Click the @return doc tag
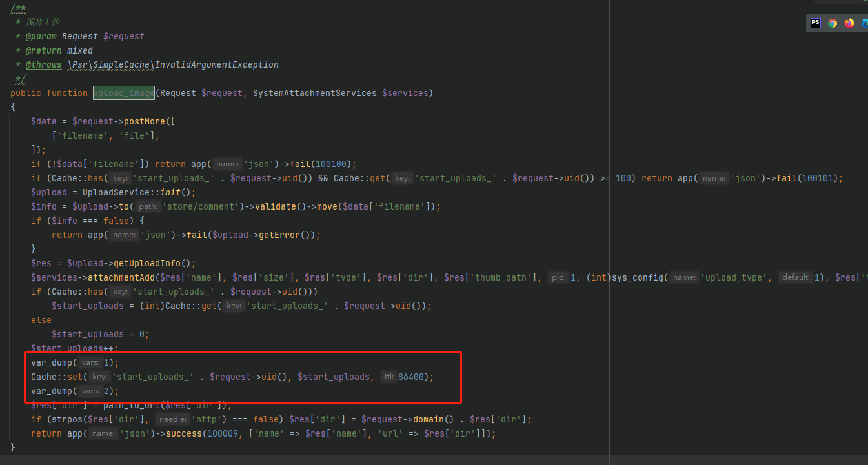The height and width of the screenshot is (465, 868). click(44, 50)
